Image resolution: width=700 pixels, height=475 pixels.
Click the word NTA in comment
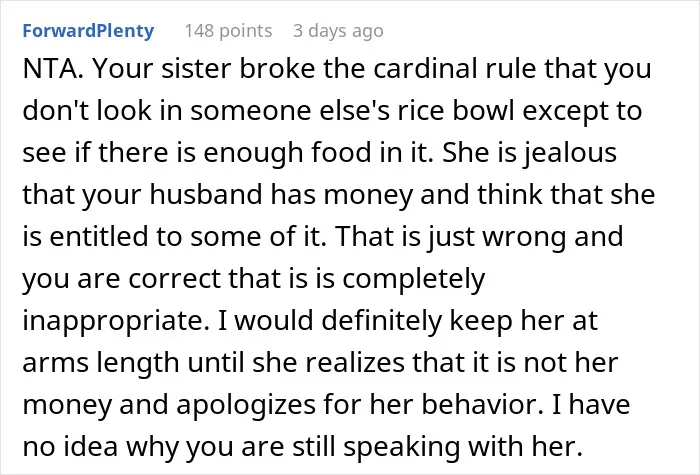click(x=50, y=69)
